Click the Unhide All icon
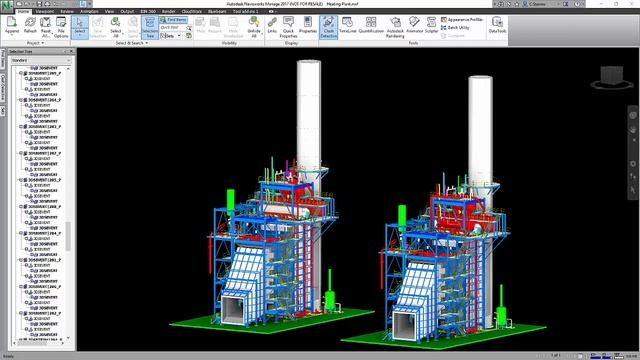640x360 pixels. point(254,22)
